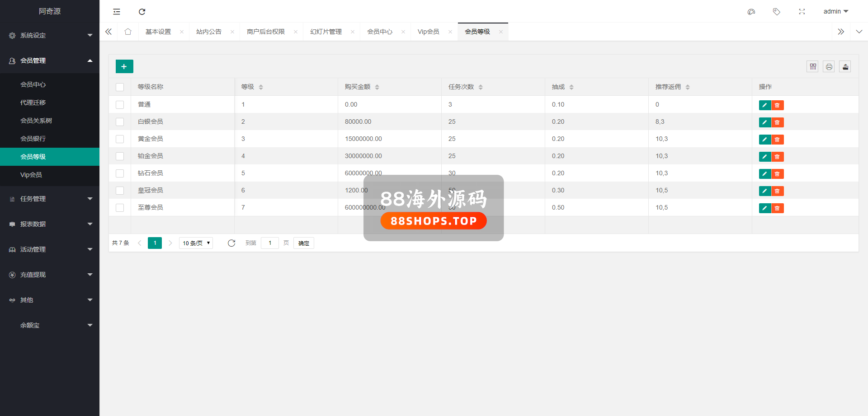The width and height of the screenshot is (868, 416).
Task: Select the 黄金会员 row checkbox
Action: point(120,139)
